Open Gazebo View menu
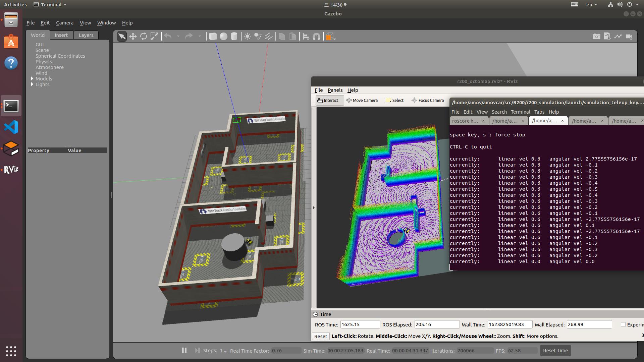644x362 pixels. pyautogui.click(x=85, y=23)
